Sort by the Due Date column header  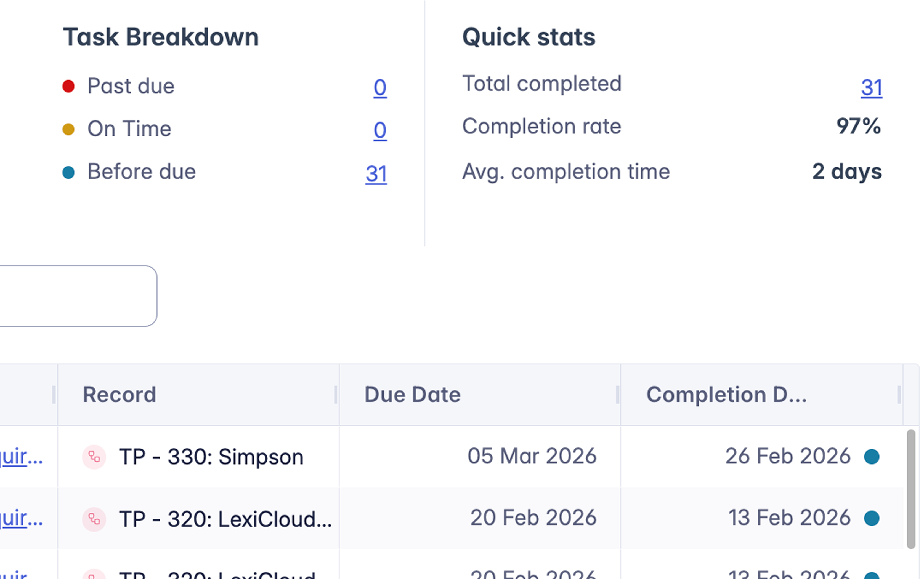click(x=412, y=395)
